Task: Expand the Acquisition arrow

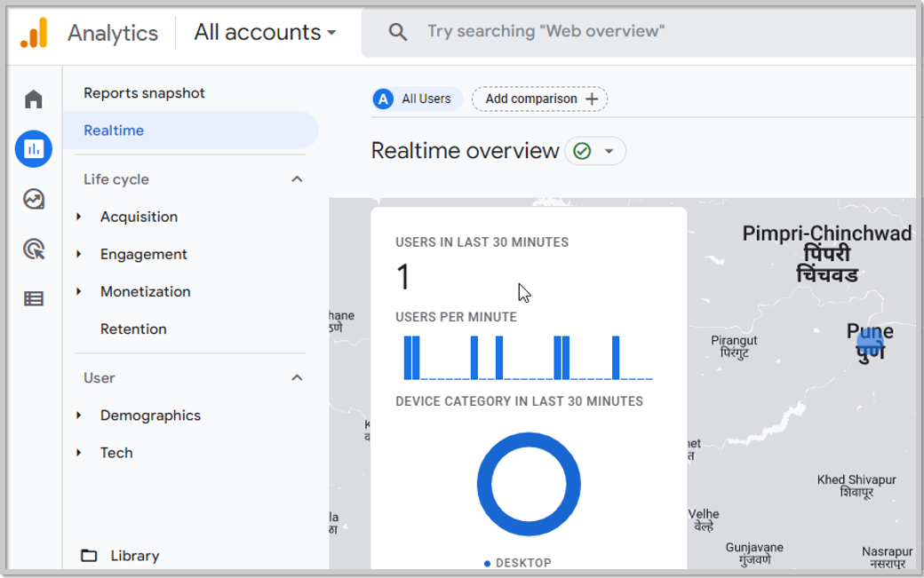Action: point(79,217)
